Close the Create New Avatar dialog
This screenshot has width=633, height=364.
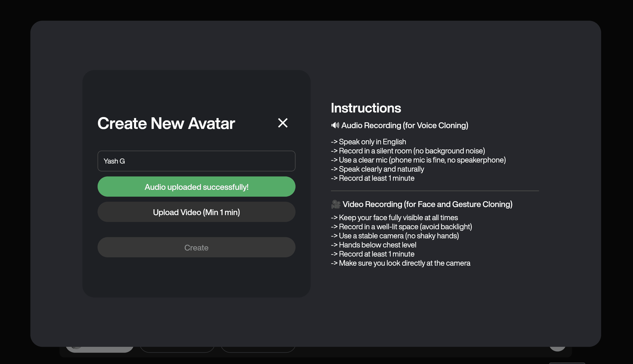click(283, 123)
